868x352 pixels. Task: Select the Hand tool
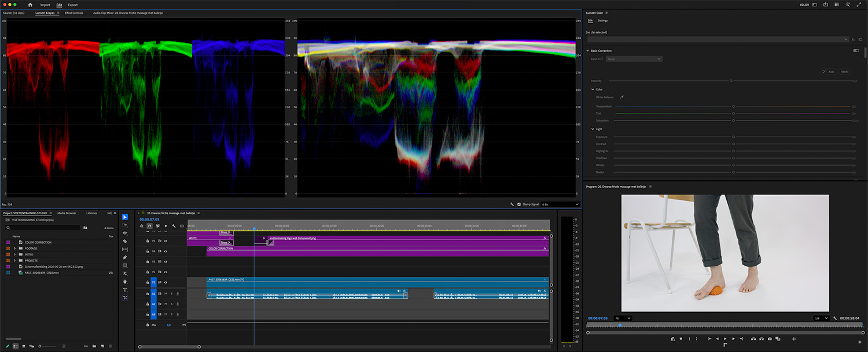click(x=125, y=281)
